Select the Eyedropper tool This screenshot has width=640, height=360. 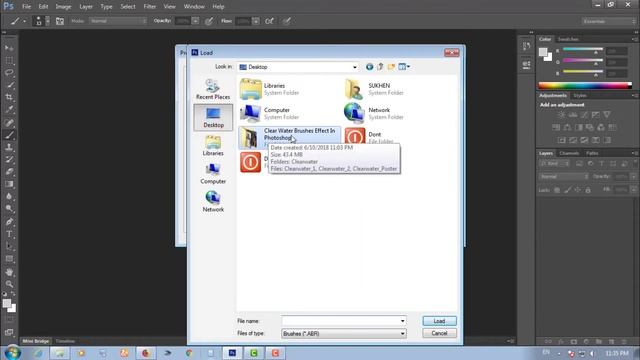pos(9,110)
